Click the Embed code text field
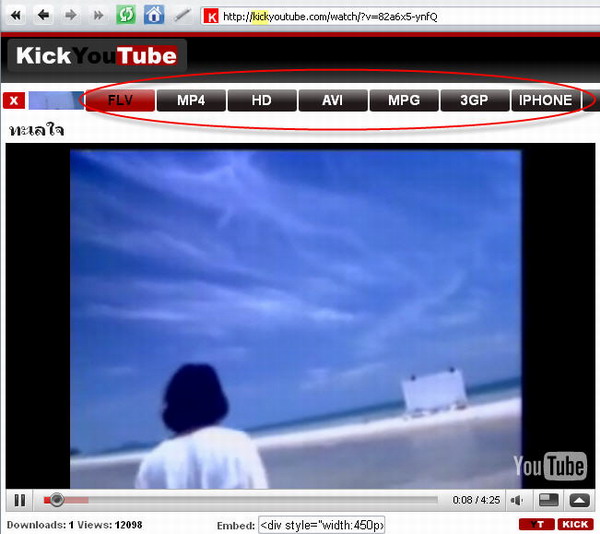 point(321,525)
